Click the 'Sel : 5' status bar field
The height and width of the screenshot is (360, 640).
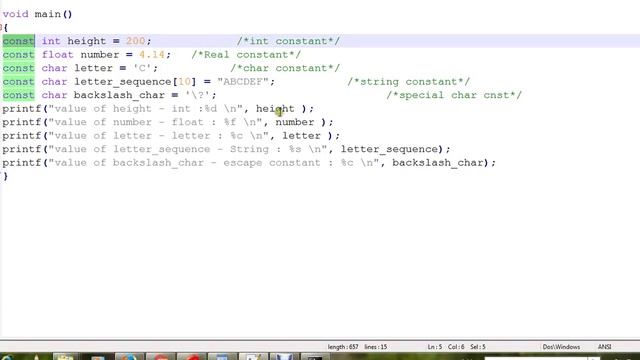(478, 347)
